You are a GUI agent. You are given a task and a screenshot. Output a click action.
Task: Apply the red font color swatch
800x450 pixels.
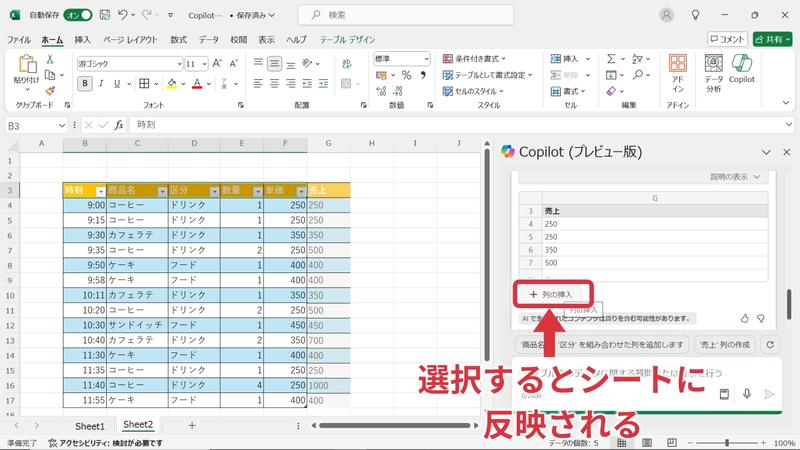point(197,84)
